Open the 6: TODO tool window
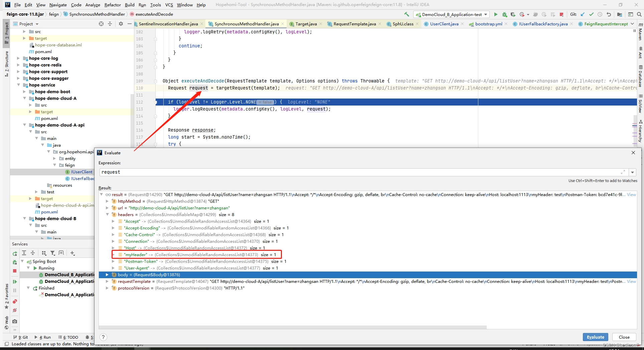The image size is (644, 350). 68,337
